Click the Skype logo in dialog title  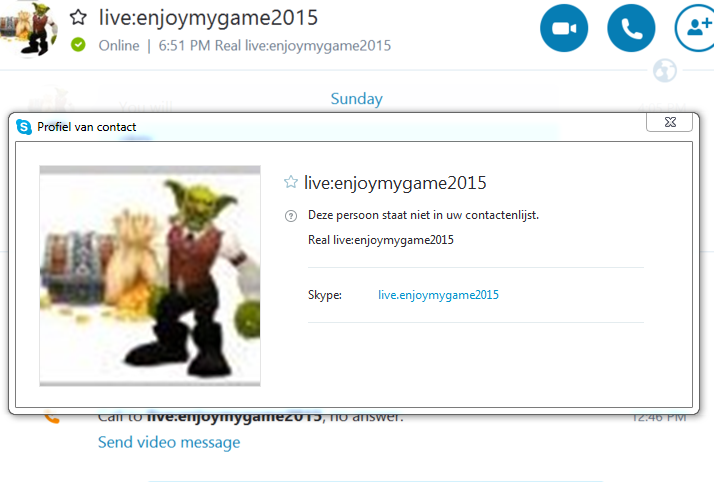(24, 127)
